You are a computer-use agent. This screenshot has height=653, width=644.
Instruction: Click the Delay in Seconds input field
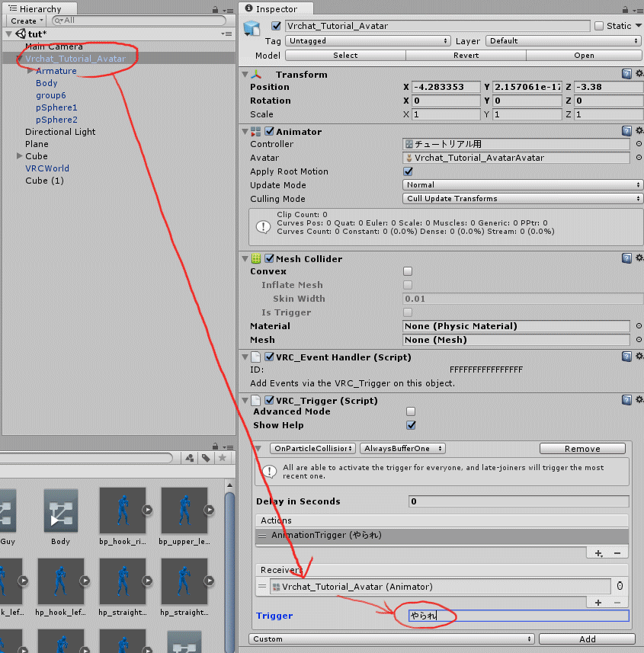point(518,501)
